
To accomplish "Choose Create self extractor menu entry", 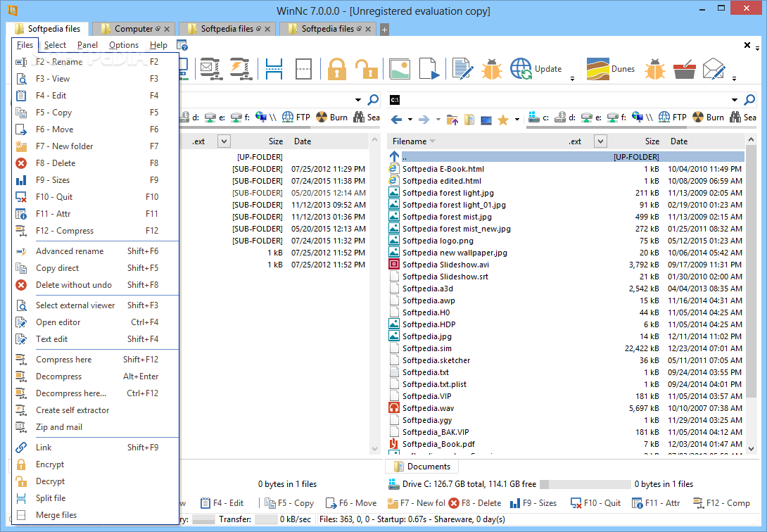I will 96,410.
